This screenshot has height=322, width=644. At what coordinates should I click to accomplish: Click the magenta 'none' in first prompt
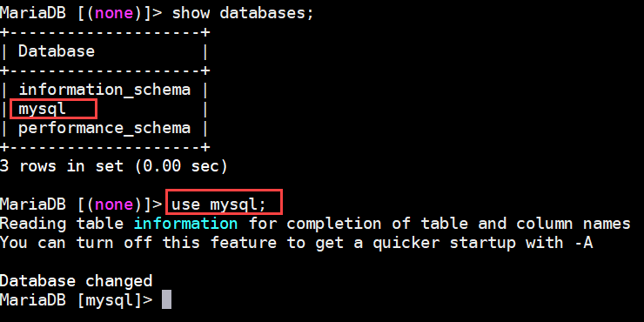(x=114, y=13)
